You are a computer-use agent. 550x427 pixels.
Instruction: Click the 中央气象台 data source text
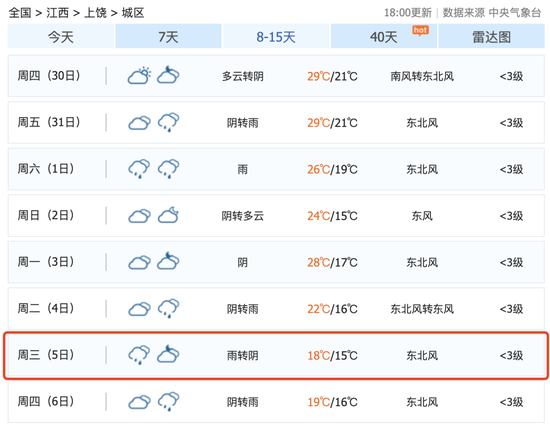(515, 13)
